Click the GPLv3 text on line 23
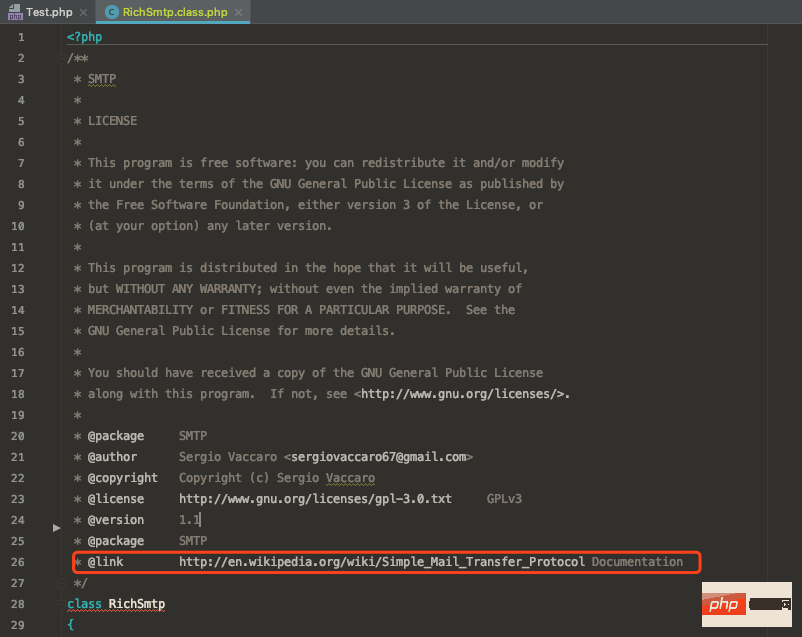The image size is (802, 637). point(504,499)
